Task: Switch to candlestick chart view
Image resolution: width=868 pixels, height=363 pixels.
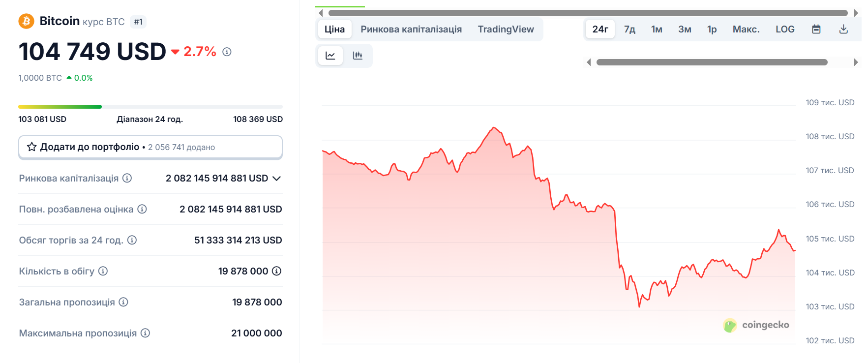Action: (358, 56)
